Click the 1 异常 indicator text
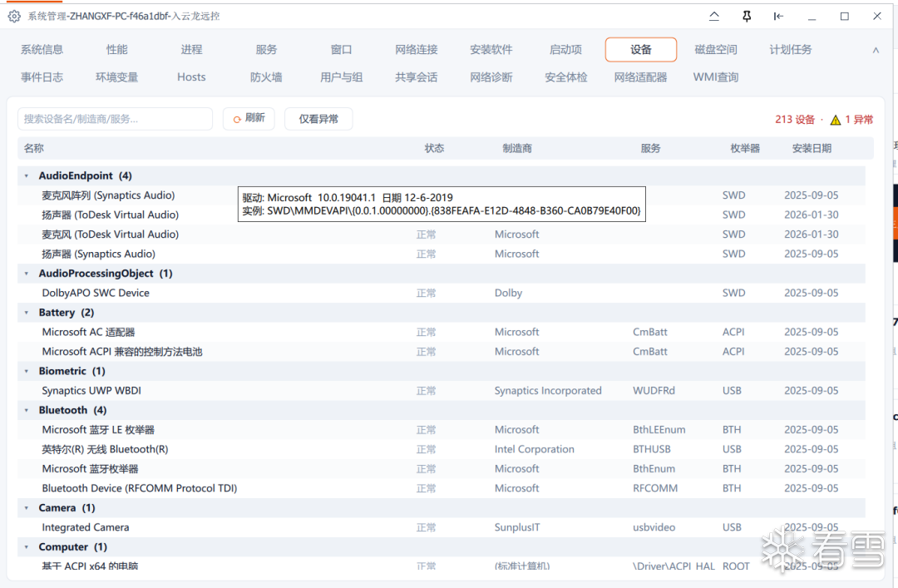898x588 pixels. 859,119
